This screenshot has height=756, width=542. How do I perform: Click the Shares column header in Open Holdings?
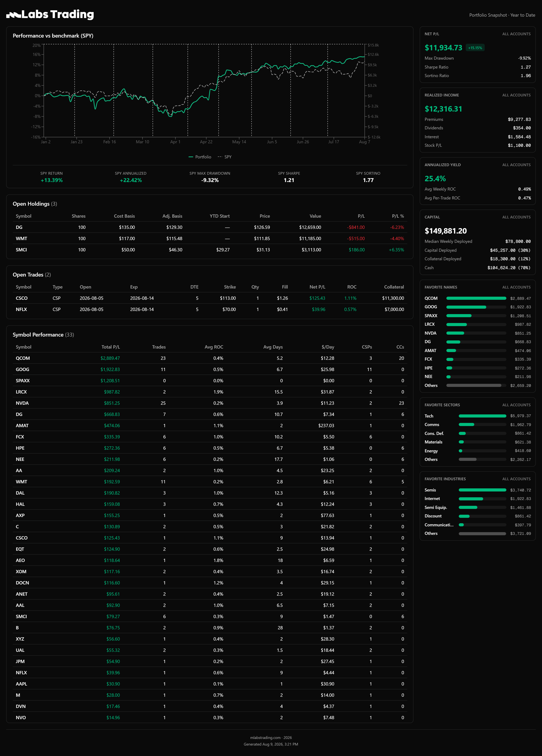coord(79,216)
